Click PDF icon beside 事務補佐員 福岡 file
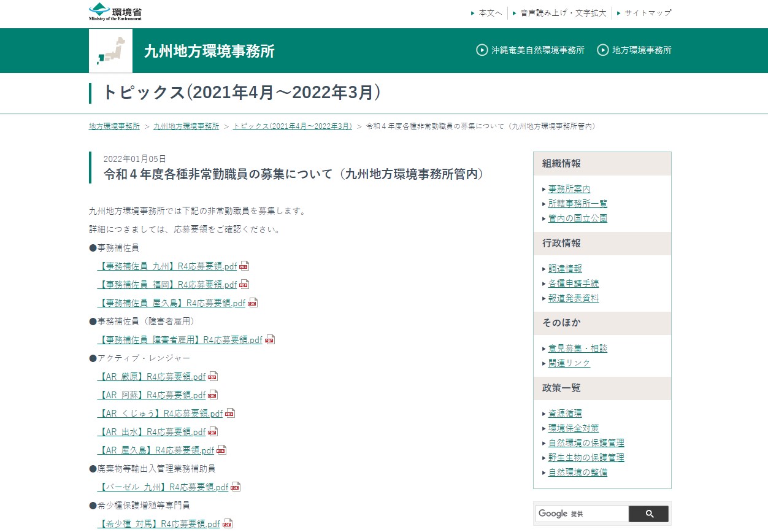 coord(244,285)
